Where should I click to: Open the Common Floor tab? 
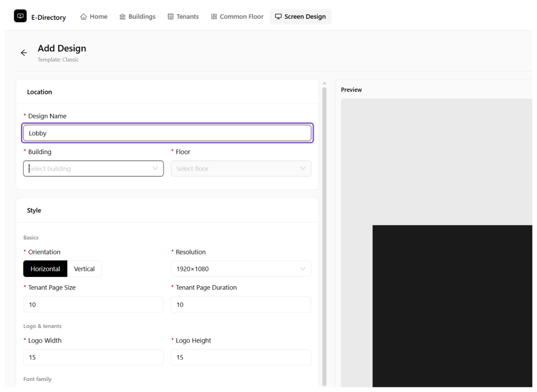237,16
